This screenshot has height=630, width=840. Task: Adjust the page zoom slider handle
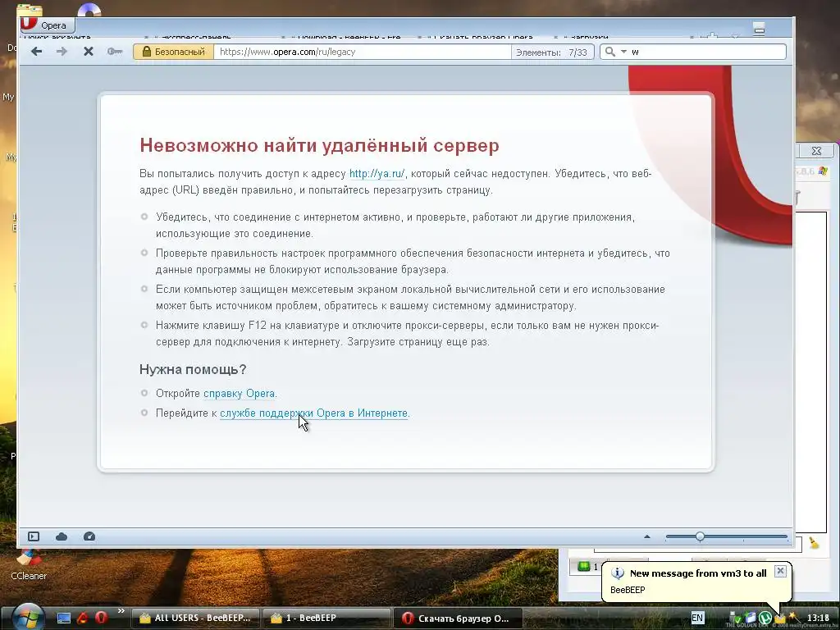coord(700,536)
